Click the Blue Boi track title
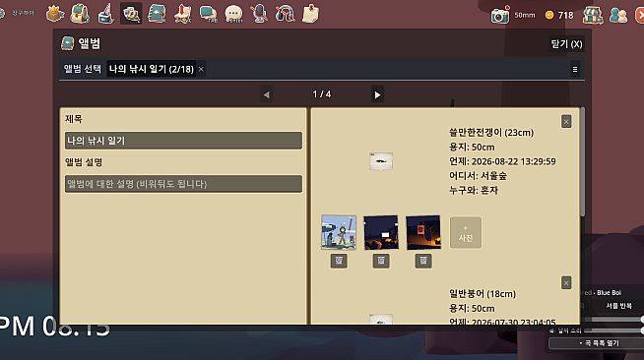Screen dimensions: 644x360 click(610, 293)
